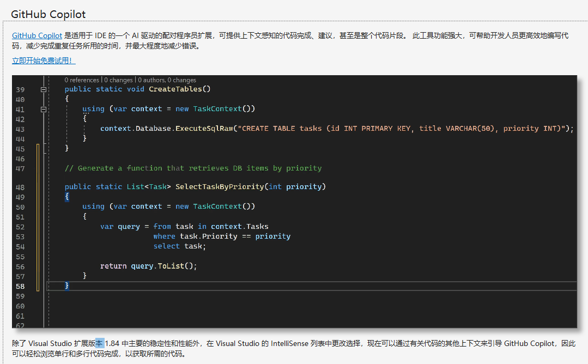Click 'select task;' on line 54
The height and width of the screenshot is (364, 588).
[180, 246]
